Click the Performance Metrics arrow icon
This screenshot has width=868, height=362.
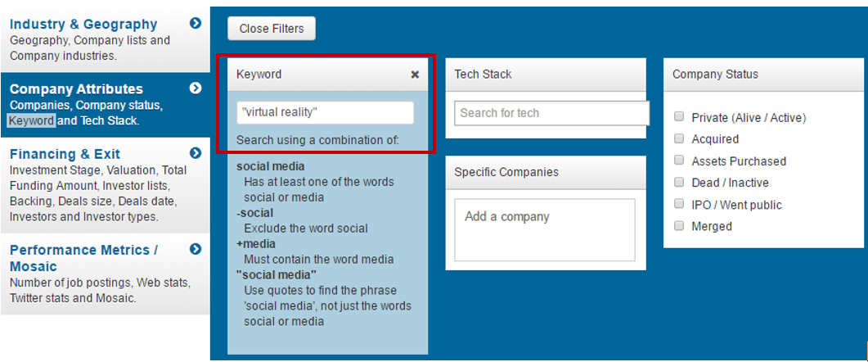pyautogui.click(x=196, y=249)
